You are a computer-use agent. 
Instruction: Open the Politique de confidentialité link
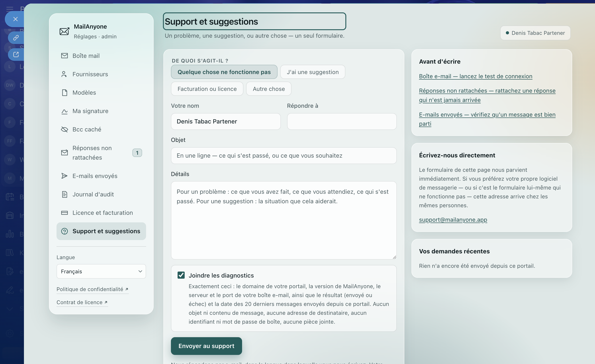click(92, 289)
